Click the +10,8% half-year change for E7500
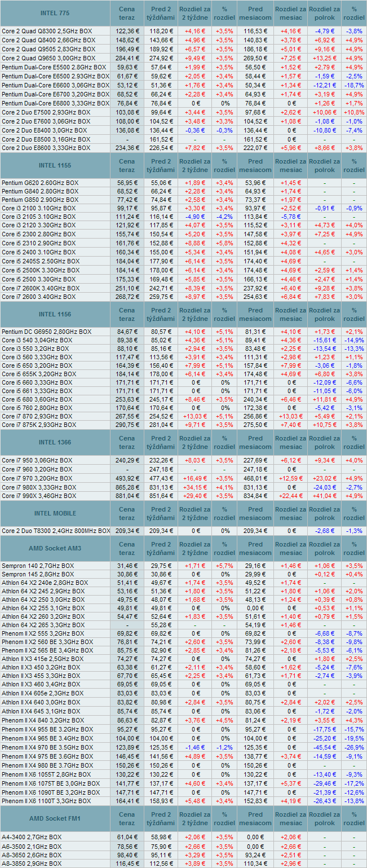367x868 pixels. pos(354,112)
